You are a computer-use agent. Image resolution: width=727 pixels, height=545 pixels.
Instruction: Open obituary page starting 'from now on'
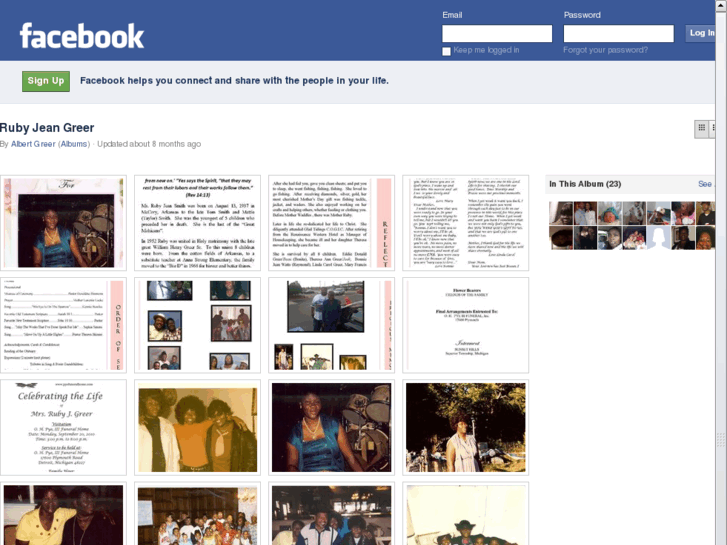pyautogui.click(x=198, y=223)
